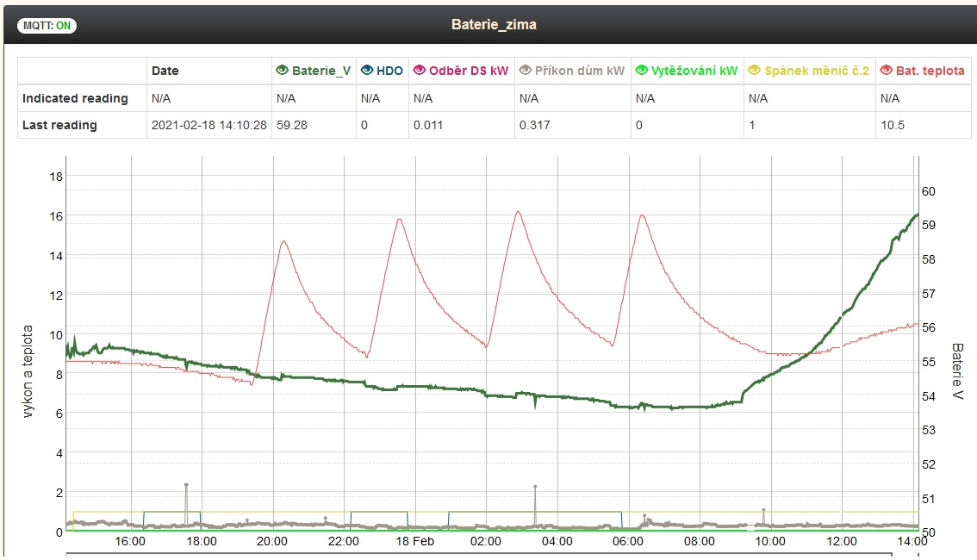The image size is (977, 560).
Task: Click the Indicated reading row label
Action: (75, 98)
